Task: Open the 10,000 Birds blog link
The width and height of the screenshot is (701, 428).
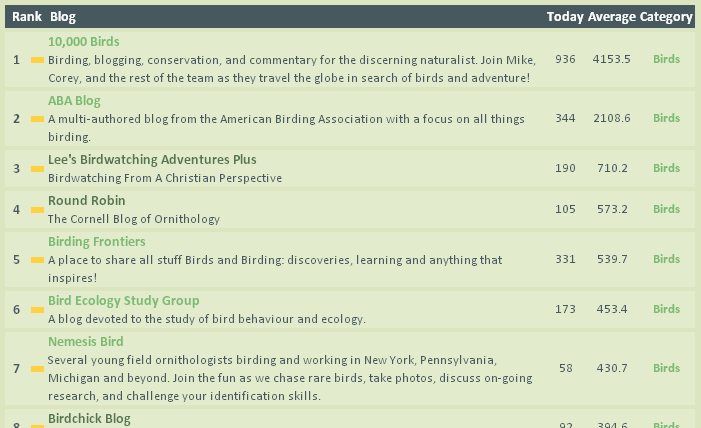Action: pyautogui.click(x=84, y=42)
